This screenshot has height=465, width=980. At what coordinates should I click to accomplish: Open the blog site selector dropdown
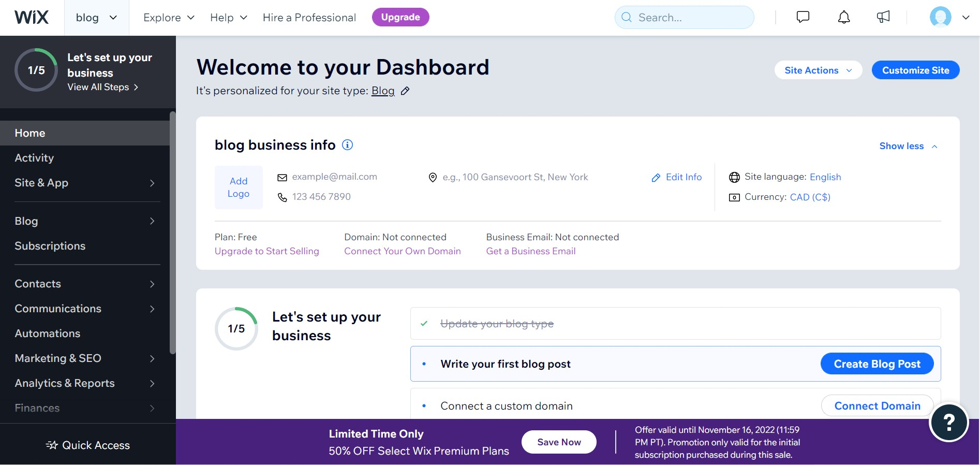tap(97, 18)
